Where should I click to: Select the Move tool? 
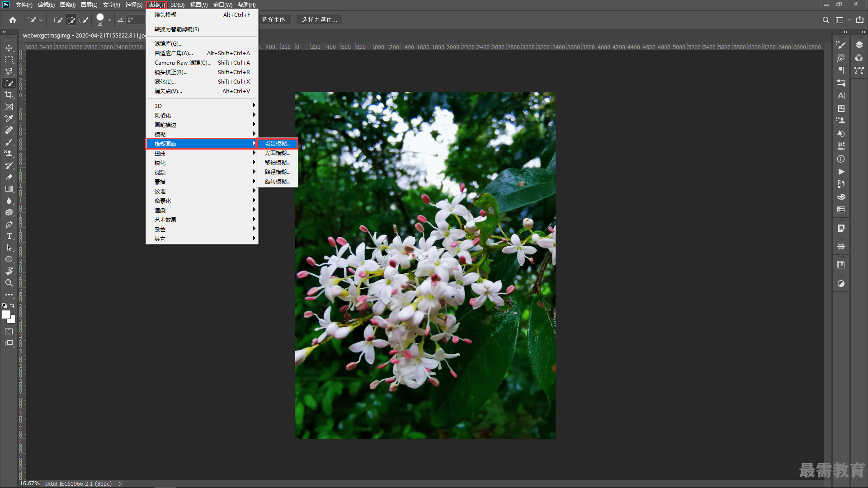9,48
